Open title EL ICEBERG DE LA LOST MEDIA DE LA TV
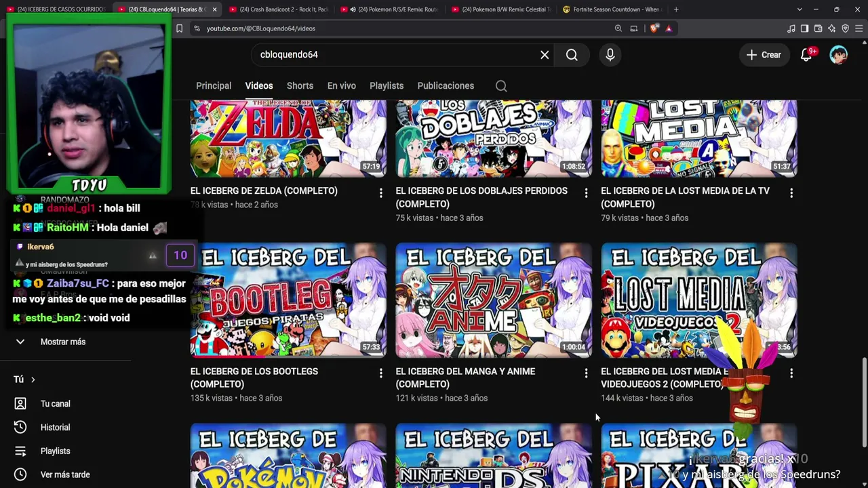The height and width of the screenshot is (488, 868). pyautogui.click(x=685, y=197)
